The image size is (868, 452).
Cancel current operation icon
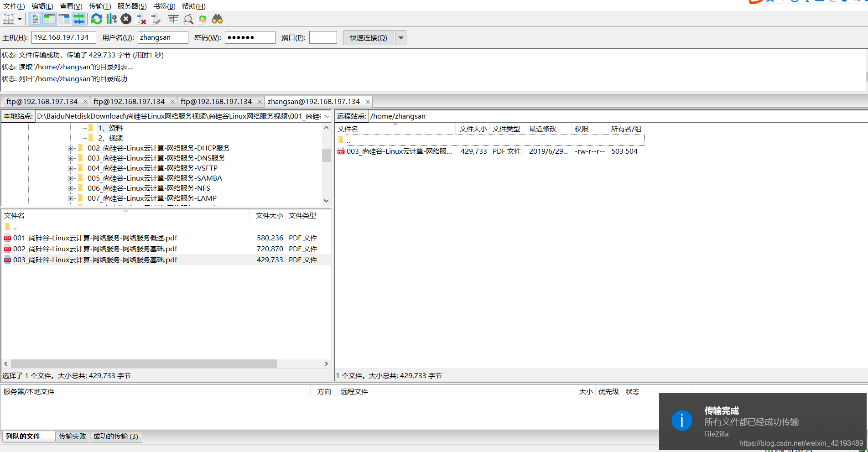(x=126, y=19)
